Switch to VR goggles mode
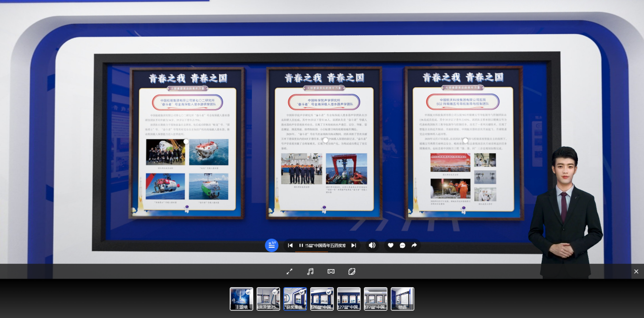Viewport: 644px width, 318px height. coord(331,271)
